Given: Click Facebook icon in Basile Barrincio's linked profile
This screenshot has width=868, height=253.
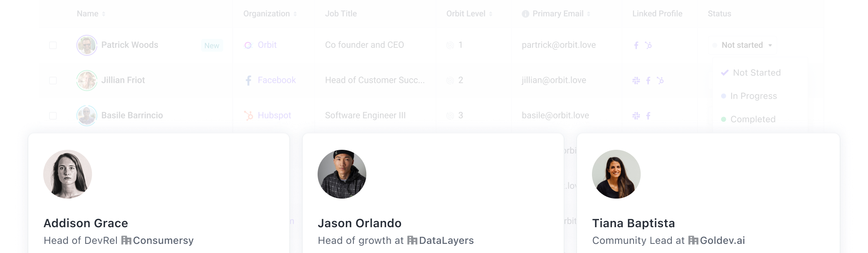Looking at the screenshot, I should [x=648, y=116].
